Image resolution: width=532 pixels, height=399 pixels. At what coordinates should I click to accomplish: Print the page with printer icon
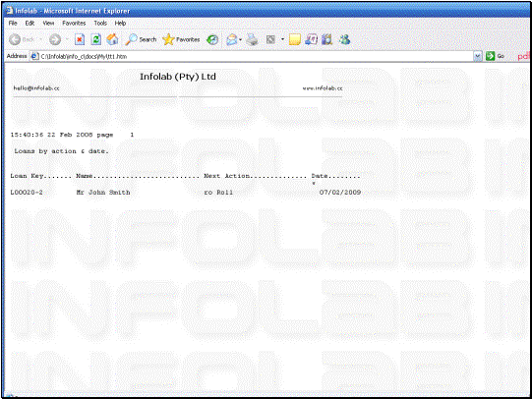[x=252, y=39]
